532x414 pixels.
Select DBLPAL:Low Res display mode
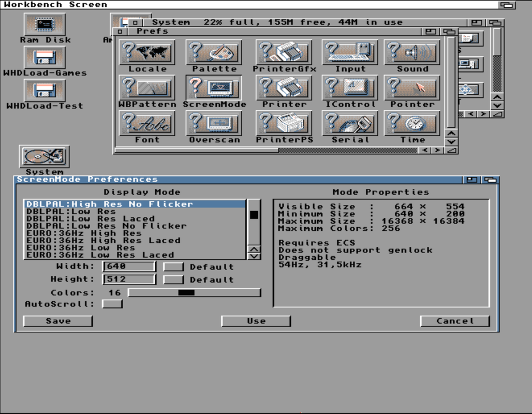pos(135,211)
